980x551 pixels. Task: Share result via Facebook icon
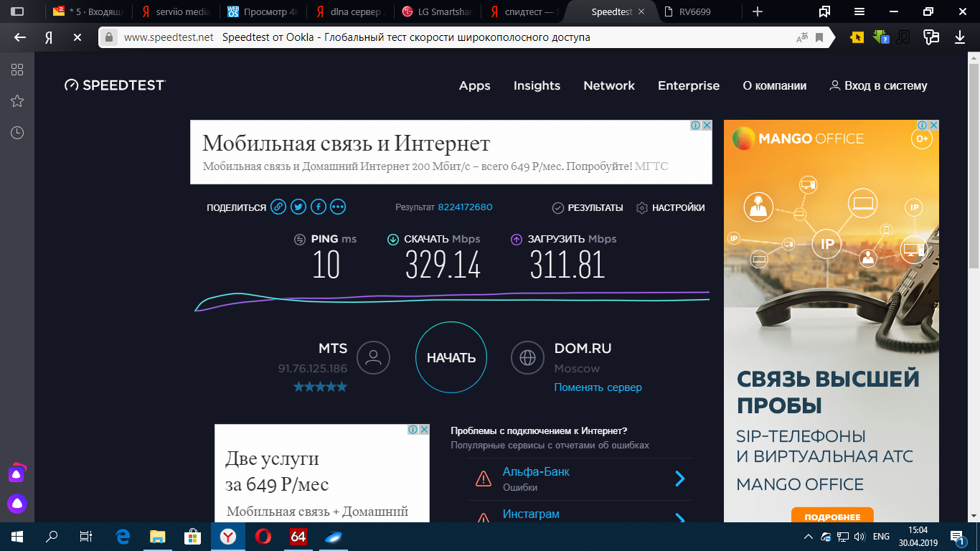(318, 207)
